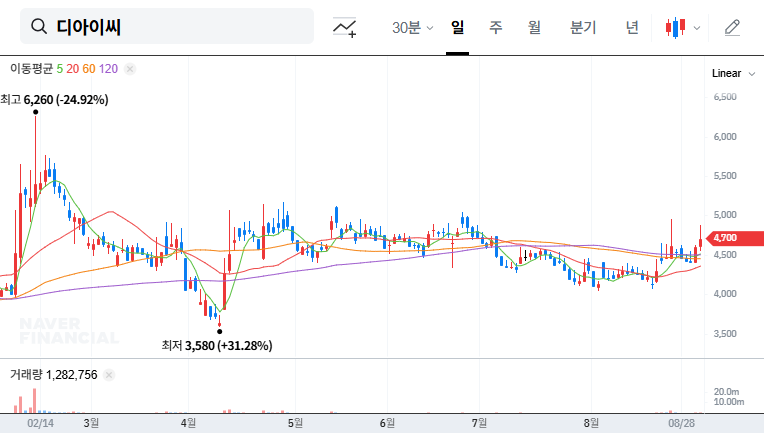The width and height of the screenshot is (764, 433).
Task: Open chart type dropdown arrow
Action: (x=697, y=28)
